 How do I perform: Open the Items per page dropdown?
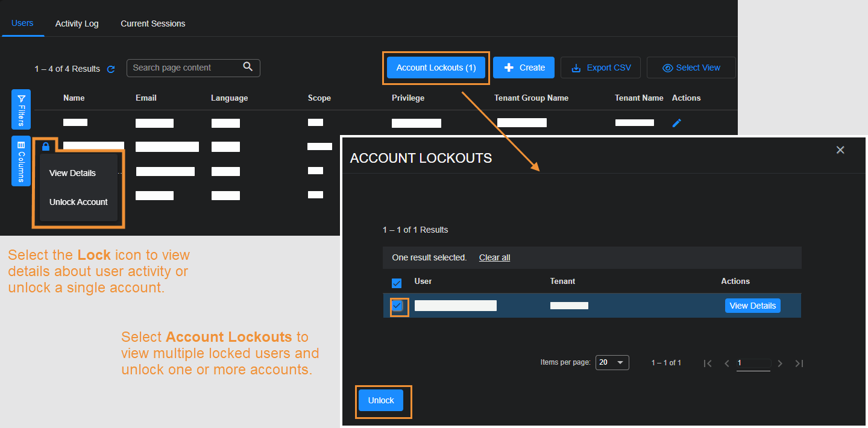coord(612,362)
